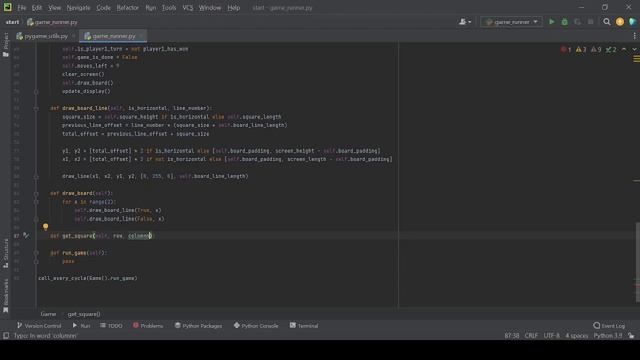Show the weak warnings count indicator
Viewport: 640px width, 360px height.
coord(596,49)
